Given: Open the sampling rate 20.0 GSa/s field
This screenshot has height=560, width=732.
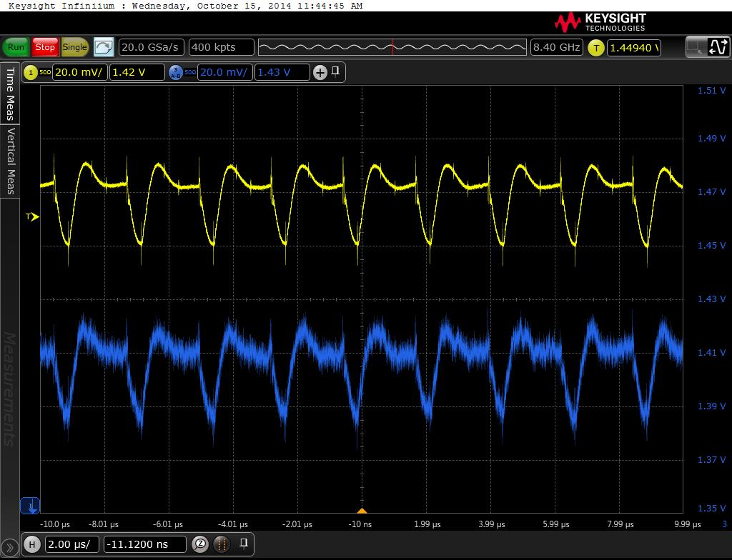Looking at the screenshot, I should click(150, 47).
